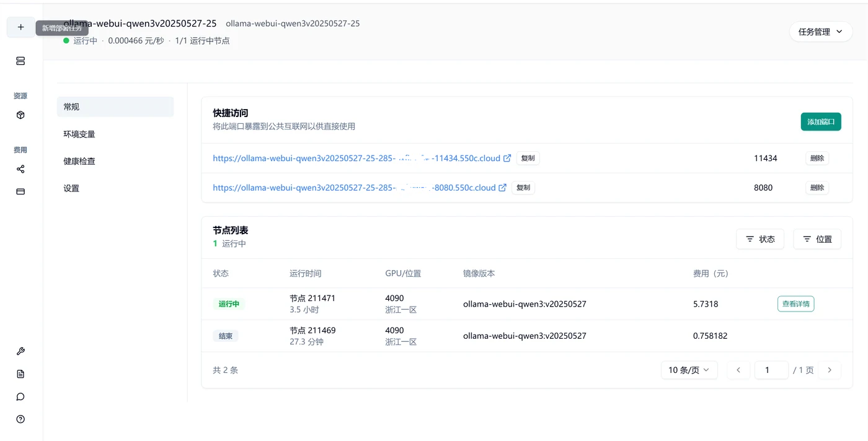Open the help question mark icon
868x441 pixels.
click(x=20, y=419)
